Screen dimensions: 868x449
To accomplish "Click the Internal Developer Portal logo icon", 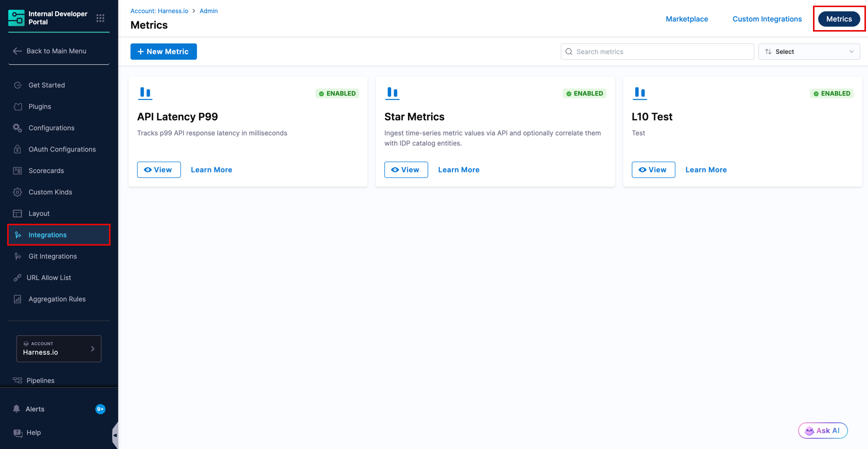I will [16, 18].
